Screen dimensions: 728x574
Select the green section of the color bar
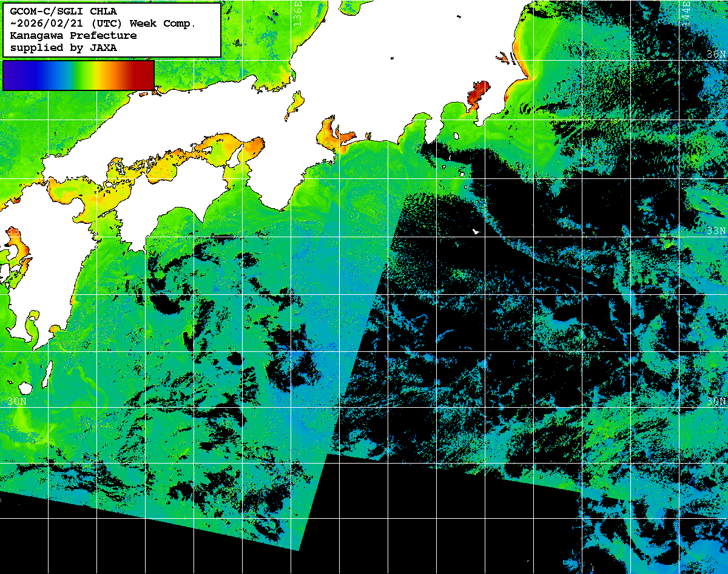pos(76,75)
